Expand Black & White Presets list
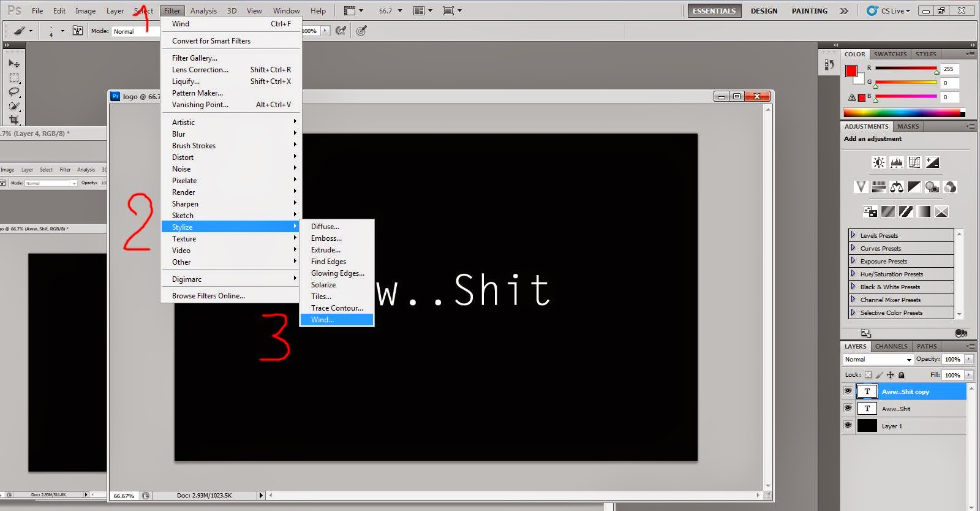The width and height of the screenshot is (980, 511). click(x=853, y=286)
